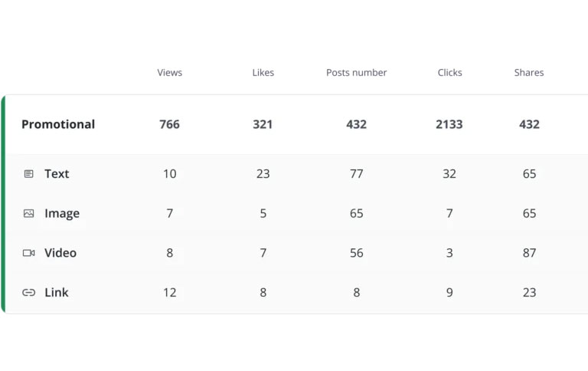Image resolution: width=588 pixels, height=371 pixels.
Task: Select the Image row label
Action: 62,214
